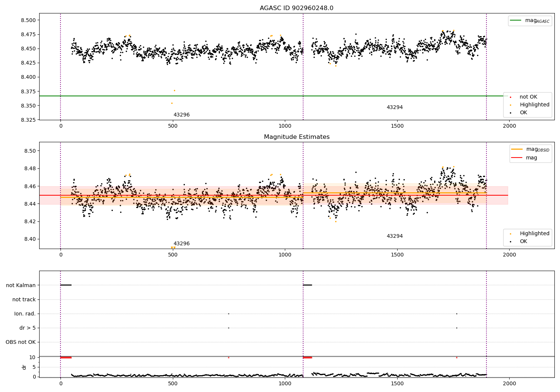Click the 43296 OBSID label in top plot

tap(181, 115)
